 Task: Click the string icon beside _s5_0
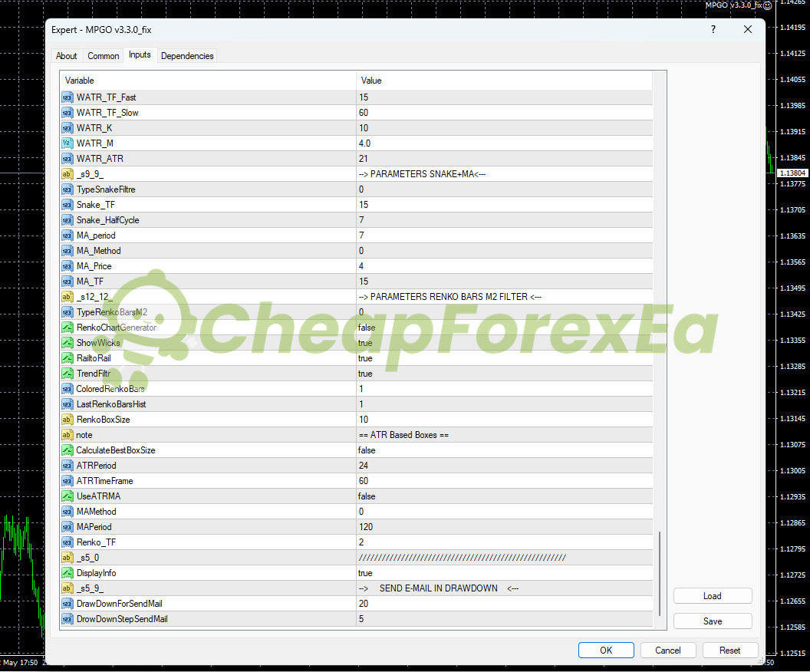pos(67,558)
